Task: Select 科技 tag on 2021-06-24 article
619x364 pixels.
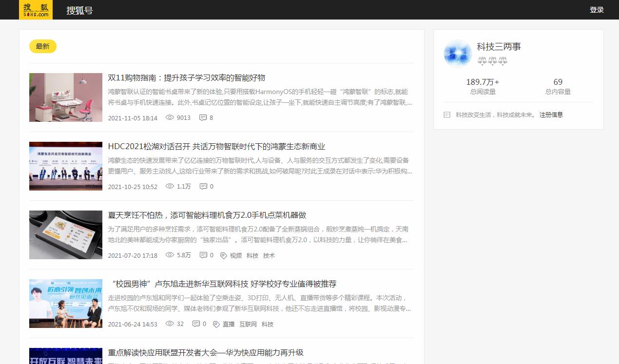Action: coord(268,324)
